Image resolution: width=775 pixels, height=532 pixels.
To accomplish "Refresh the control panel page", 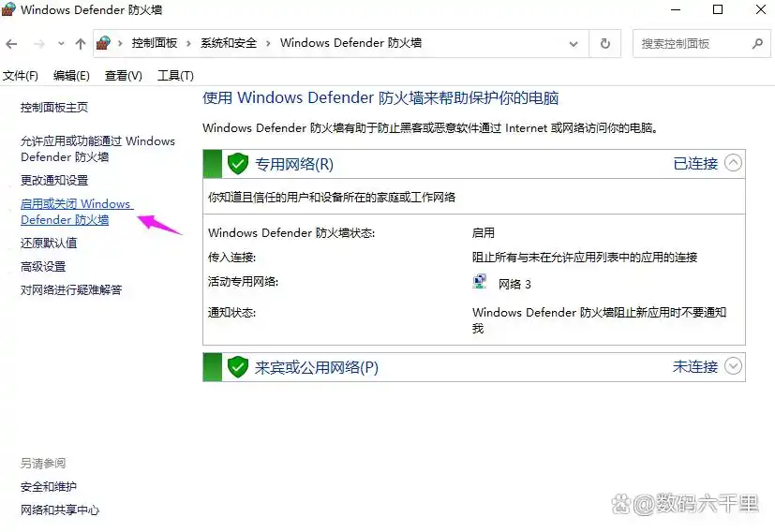I will pyautogui.click(x=605, y=43).
